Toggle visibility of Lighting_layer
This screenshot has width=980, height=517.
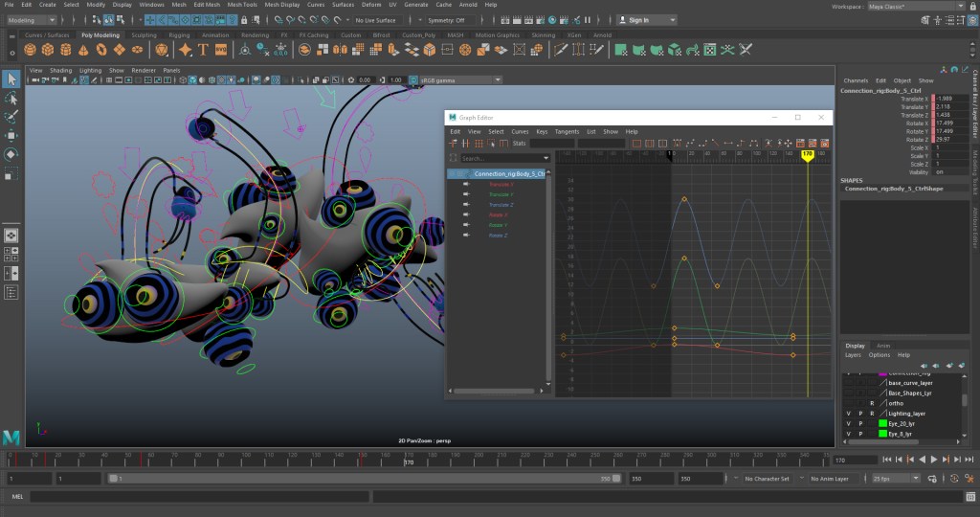click(x=849, y=414)
